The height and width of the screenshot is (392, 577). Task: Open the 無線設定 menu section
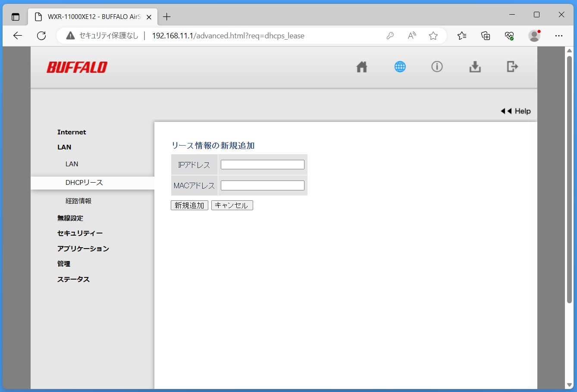pos(70,218)
